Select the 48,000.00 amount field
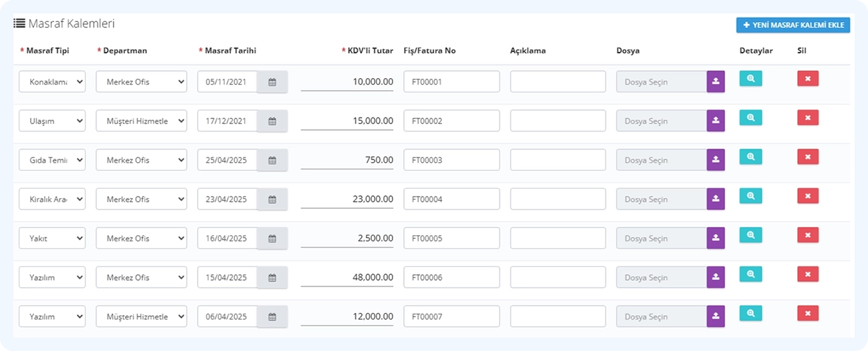This screenshot has width=868, height=351. coord(347,278)
